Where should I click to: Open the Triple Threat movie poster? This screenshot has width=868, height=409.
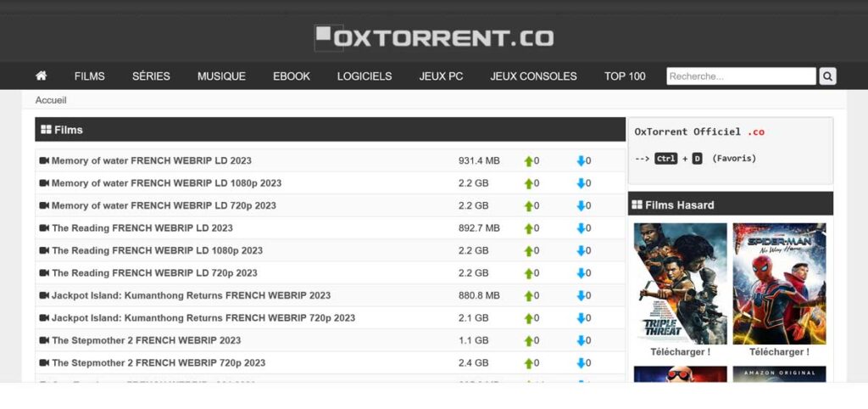point(681,283)
